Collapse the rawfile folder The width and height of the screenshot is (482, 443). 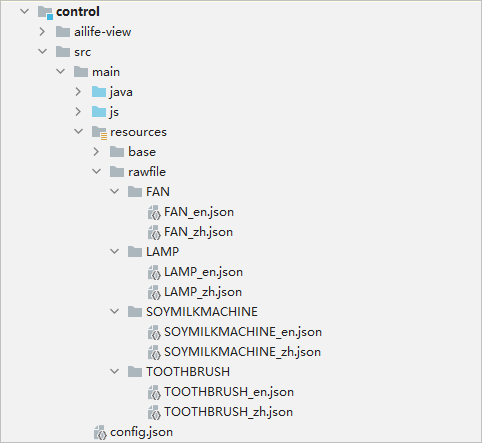pyautogui.click(x=97, y=171)
